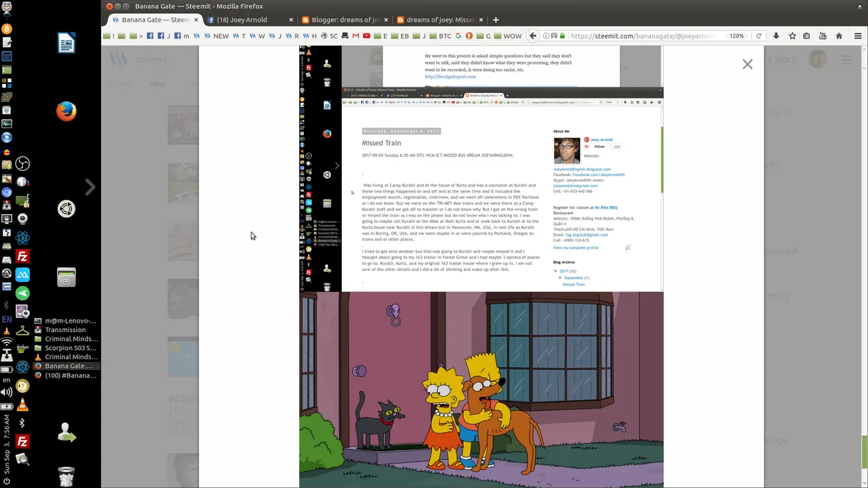Open the file cabinet archive icon

66,277
